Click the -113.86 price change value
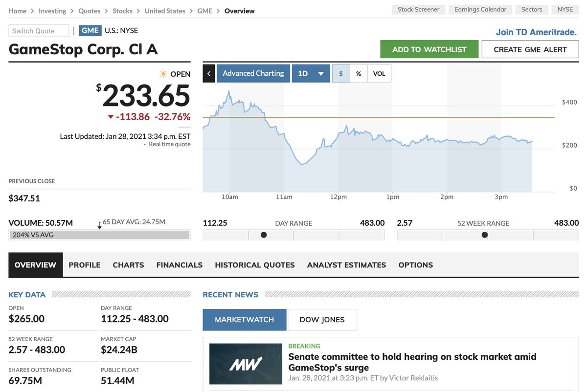The height and width of the screenshot is (392, 587). (x=133, y=117)
